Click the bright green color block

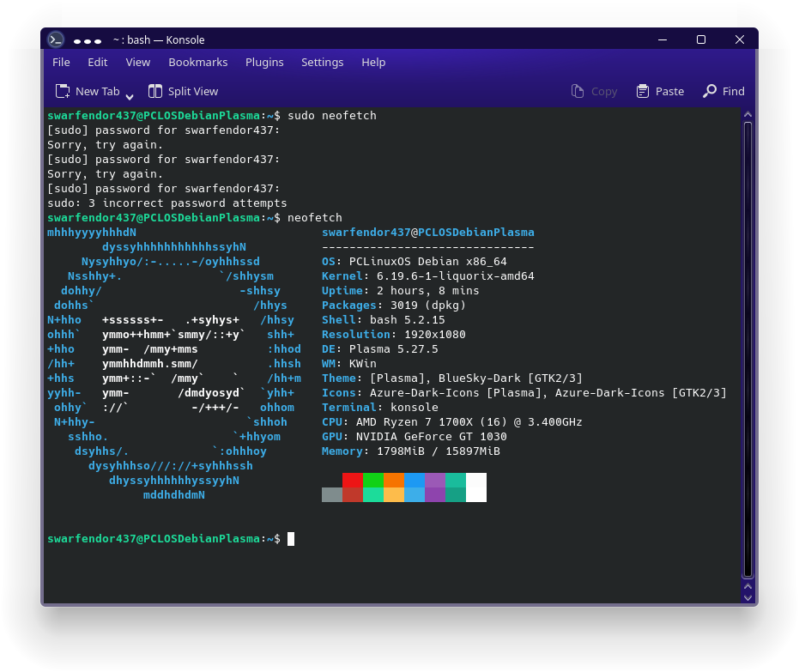coord(373,480)
